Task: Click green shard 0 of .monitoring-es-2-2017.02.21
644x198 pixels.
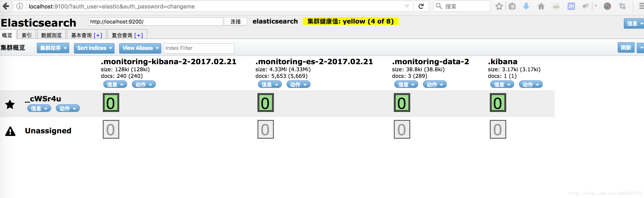Action: (265, 103)
